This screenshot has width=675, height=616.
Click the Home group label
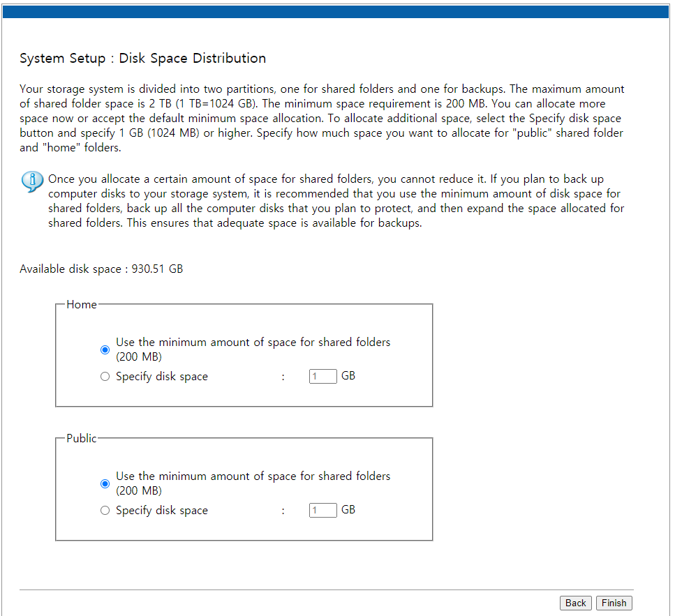click(82, 305)
